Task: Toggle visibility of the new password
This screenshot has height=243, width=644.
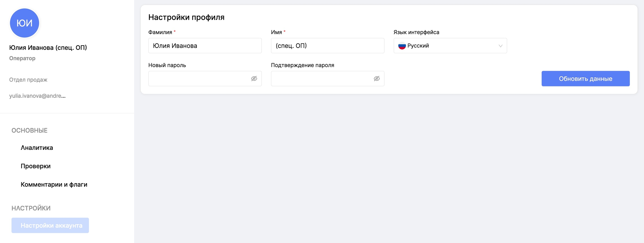Action: pos(254,79)
